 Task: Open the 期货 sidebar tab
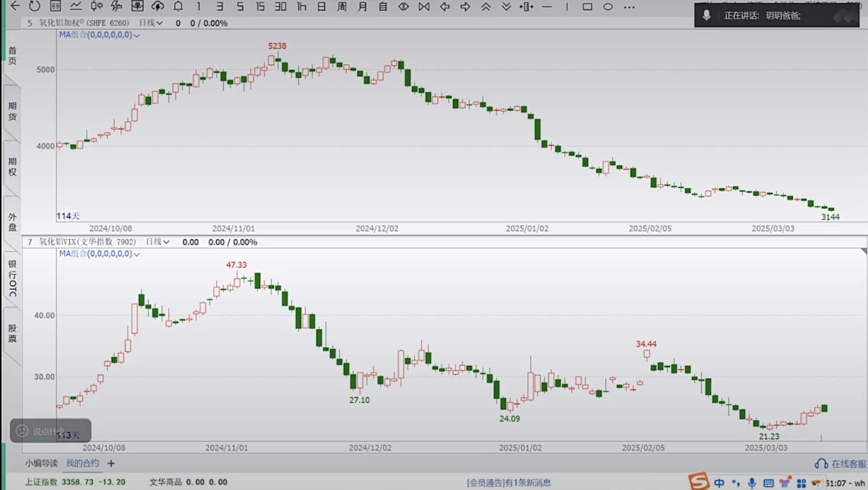(x=13, y=112)
